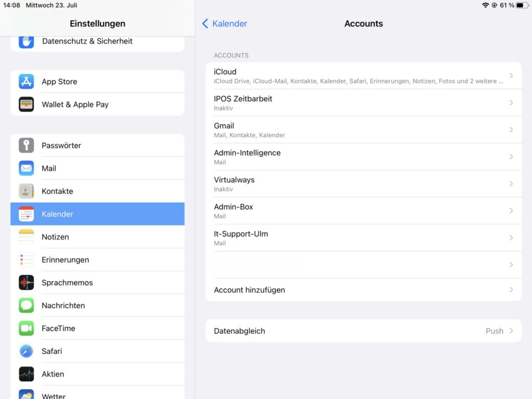Select Kontakte in the sidebar
The width and height of the screenshot is (532, 399).
click(97, 191)
